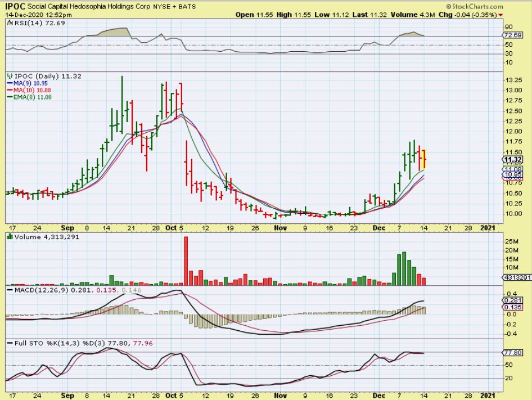Click the 72.69 RSI value tag on axis
The width and height of the screenshot is (532, 400).
(x=513, y=35)
